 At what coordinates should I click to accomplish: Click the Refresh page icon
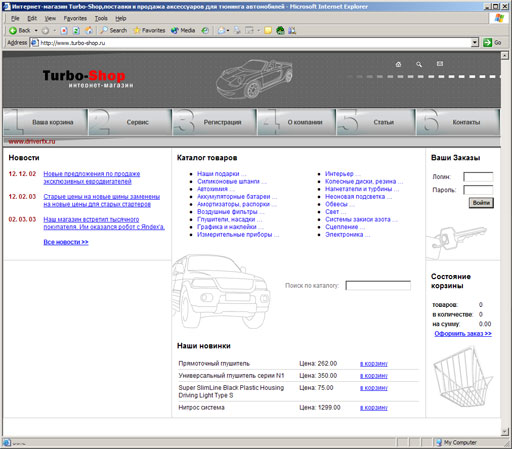[76, 31]
